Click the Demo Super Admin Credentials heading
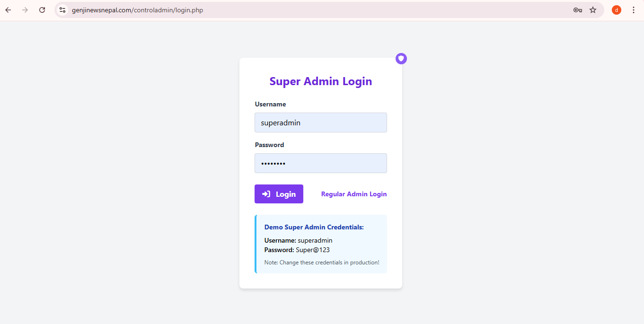Viewport: 644px width, 324px height. coord(314,227)
